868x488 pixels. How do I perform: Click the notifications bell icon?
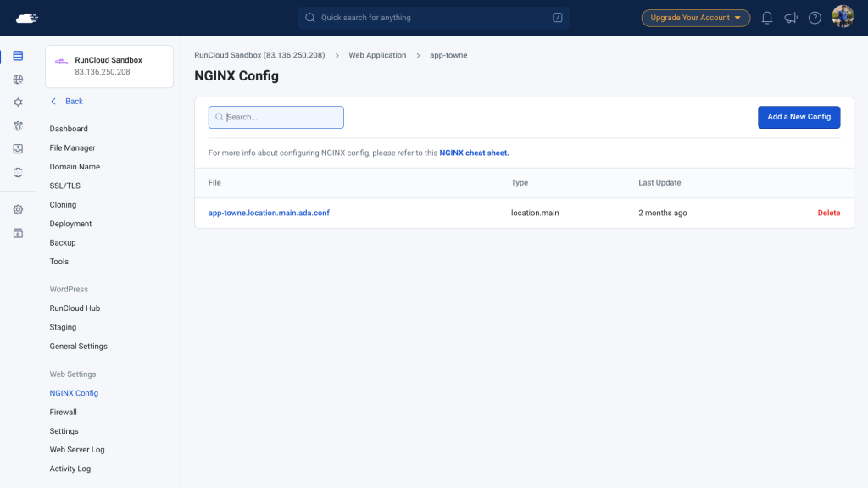point(766,18)
